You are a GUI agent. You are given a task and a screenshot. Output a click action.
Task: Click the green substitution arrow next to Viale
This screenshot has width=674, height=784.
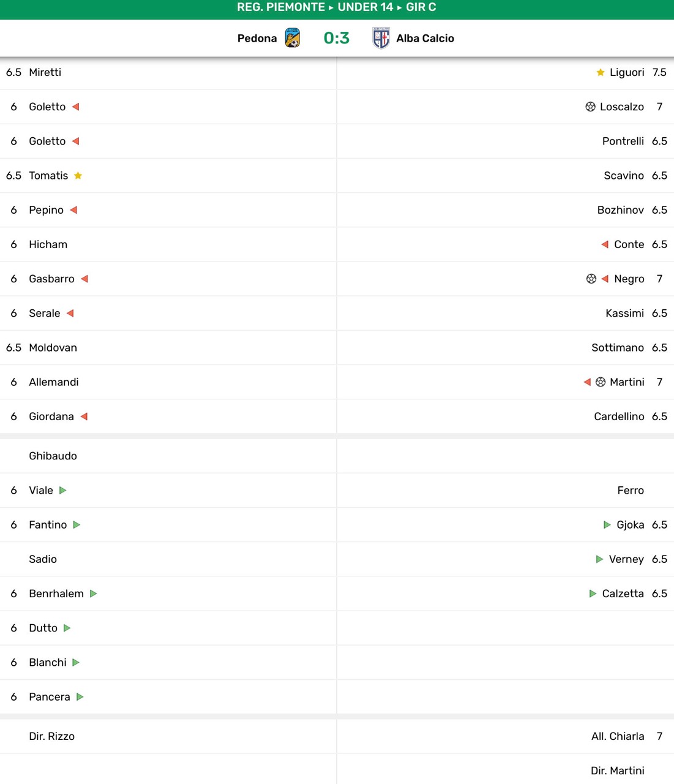[62, 491]
